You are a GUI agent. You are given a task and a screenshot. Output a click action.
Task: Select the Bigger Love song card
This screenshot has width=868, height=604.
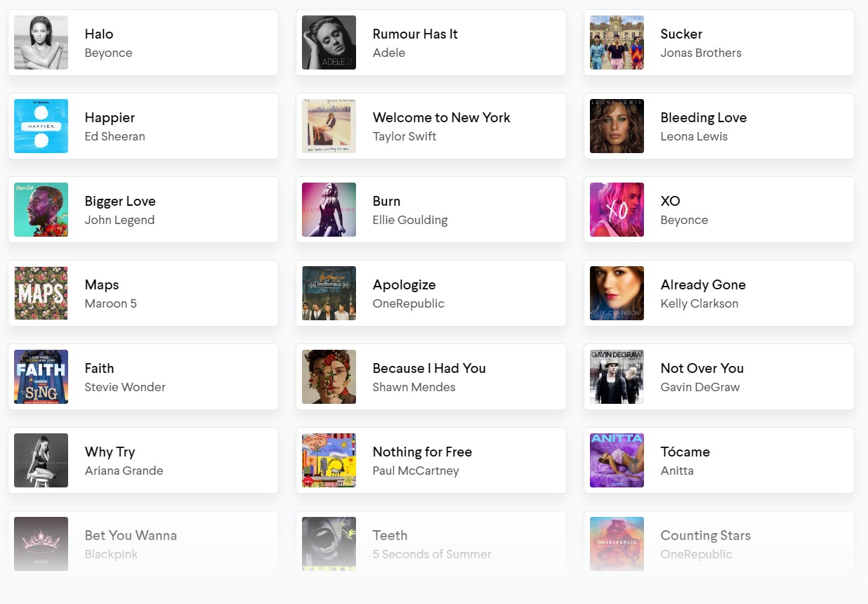[143, 210]
